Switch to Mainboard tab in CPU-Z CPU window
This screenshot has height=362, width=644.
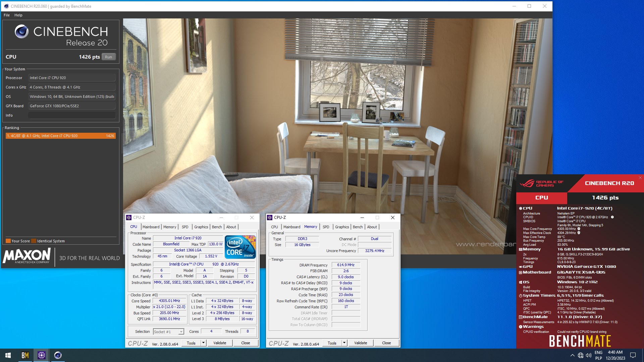(x=151, y=227)
